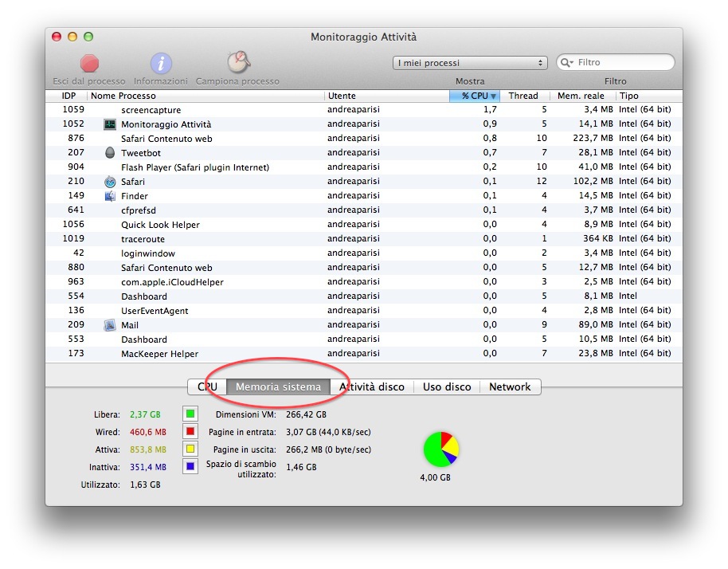
Task: Select Safari Contenuto web with IDP 876
Action: 364,139
